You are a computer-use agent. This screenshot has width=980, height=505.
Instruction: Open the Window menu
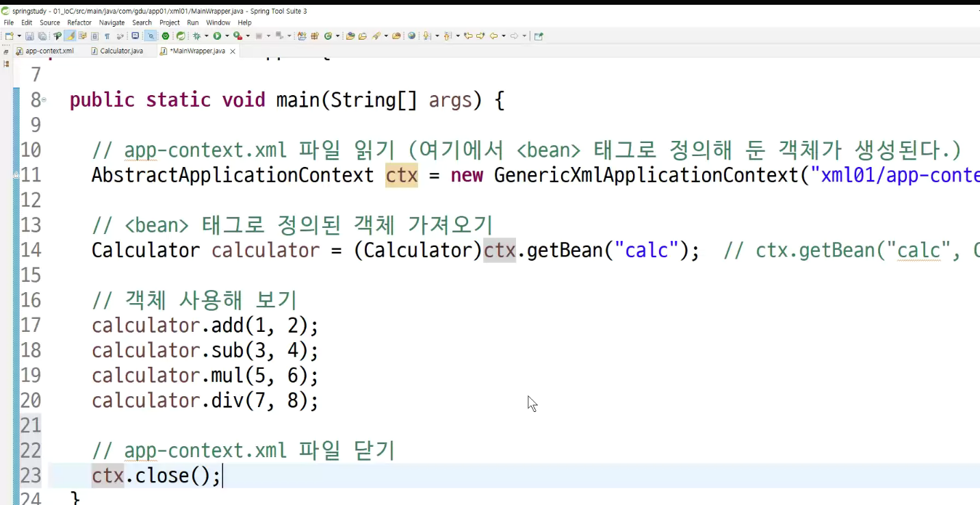218,23
